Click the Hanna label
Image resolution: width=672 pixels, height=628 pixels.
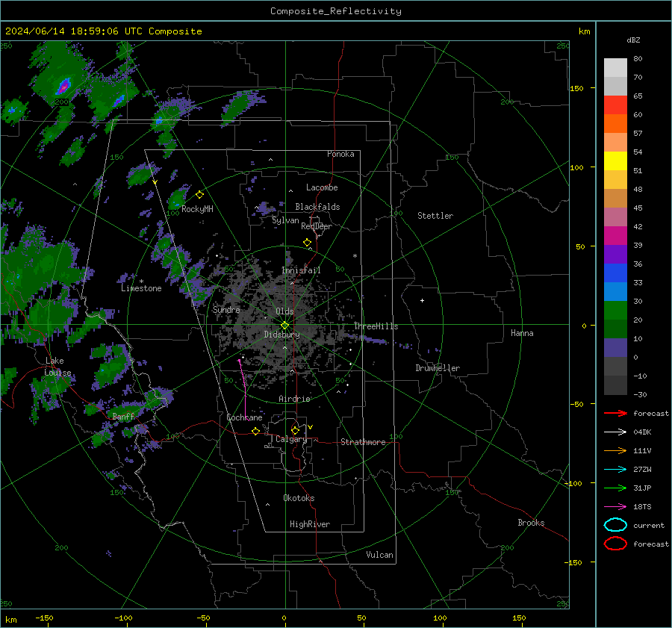[522, 333]
